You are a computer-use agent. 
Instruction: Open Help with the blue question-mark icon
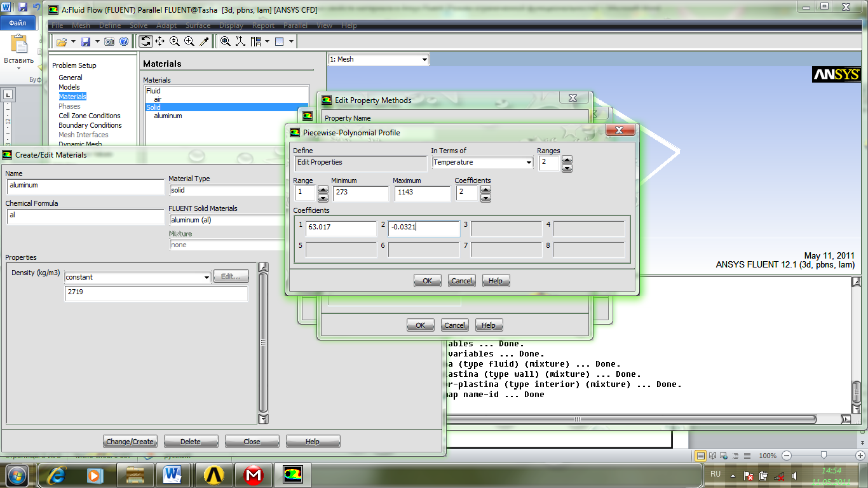(x=124, y=41)
